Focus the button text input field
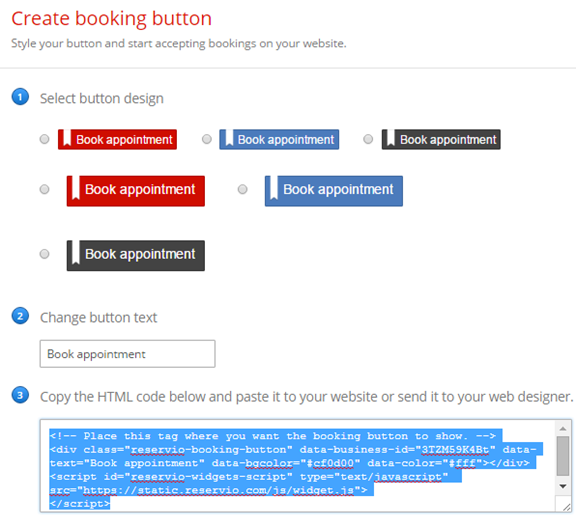 pyautogui.click(x=127, y=354)
